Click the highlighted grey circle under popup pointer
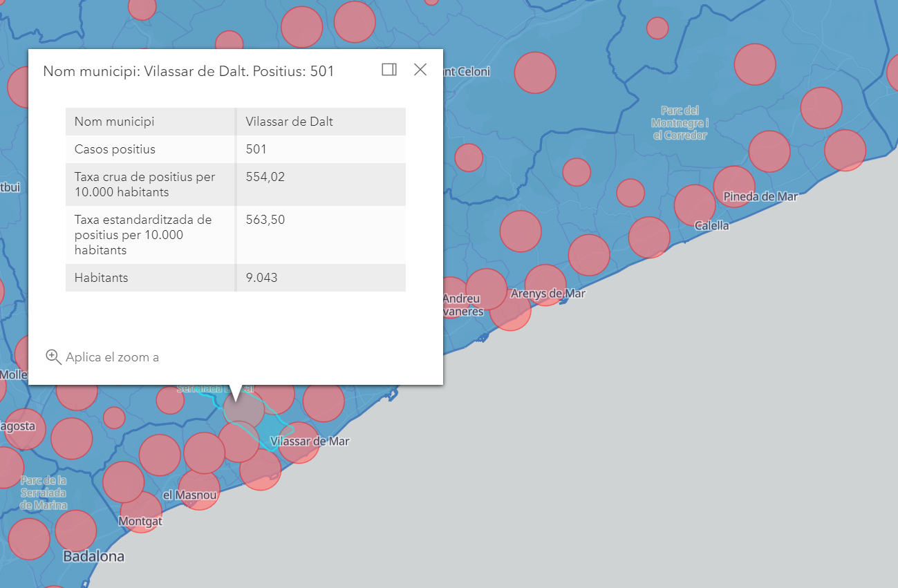Viewport: 898px width, 588px height. [243, 409]
